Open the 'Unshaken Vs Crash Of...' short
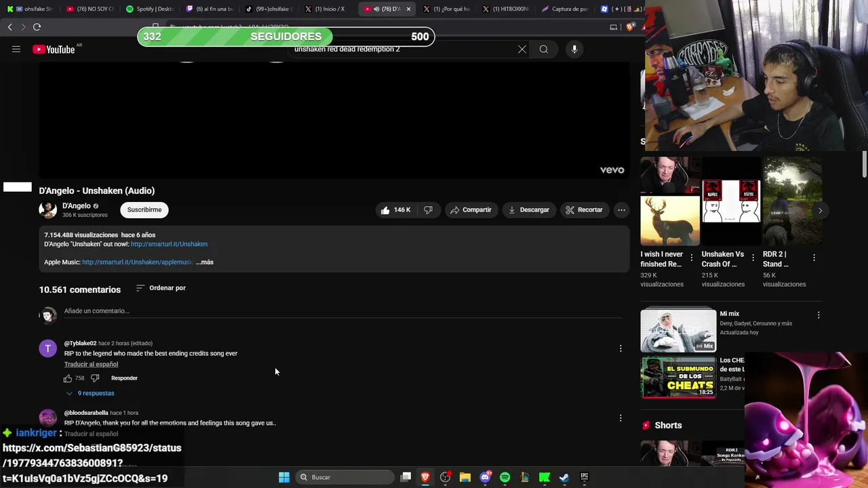This screenshot has height=488, width=868. point(731,201)
